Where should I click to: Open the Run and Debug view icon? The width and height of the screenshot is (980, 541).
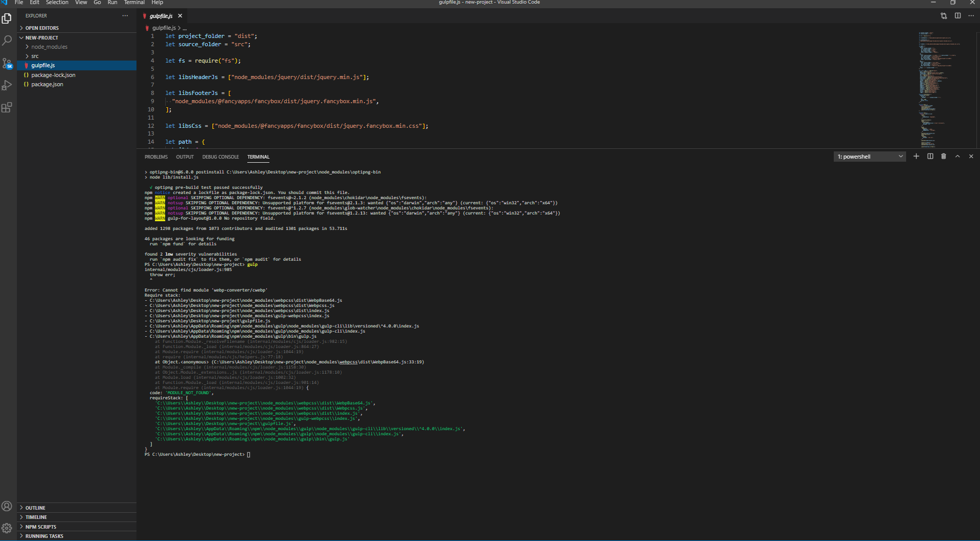click(x=7, y=85)
